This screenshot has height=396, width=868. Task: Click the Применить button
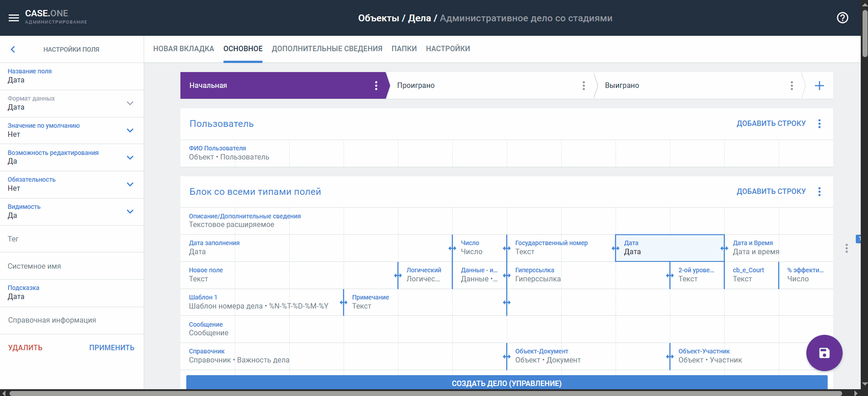pos(112,348)
